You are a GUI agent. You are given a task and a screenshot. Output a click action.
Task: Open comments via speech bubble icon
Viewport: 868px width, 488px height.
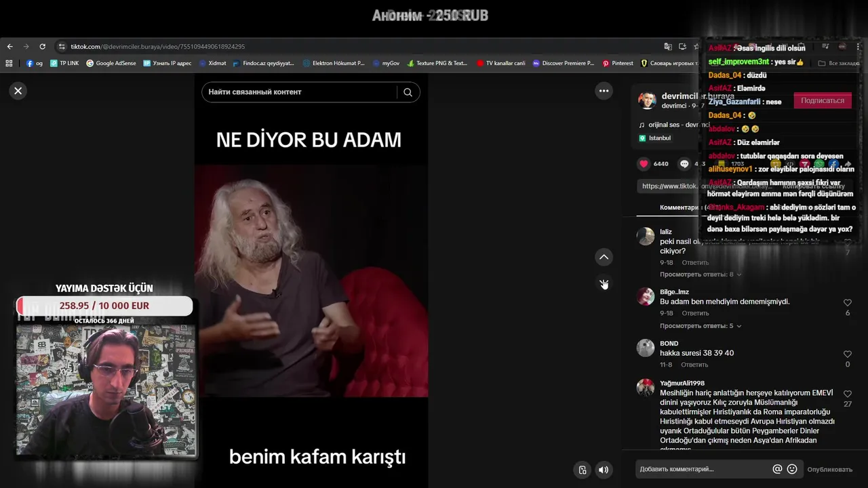tap(684, 164)
